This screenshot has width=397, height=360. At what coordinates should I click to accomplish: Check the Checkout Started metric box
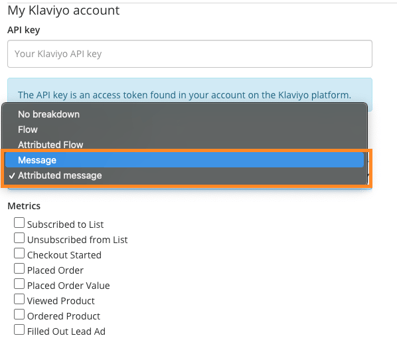pos(19,253)
